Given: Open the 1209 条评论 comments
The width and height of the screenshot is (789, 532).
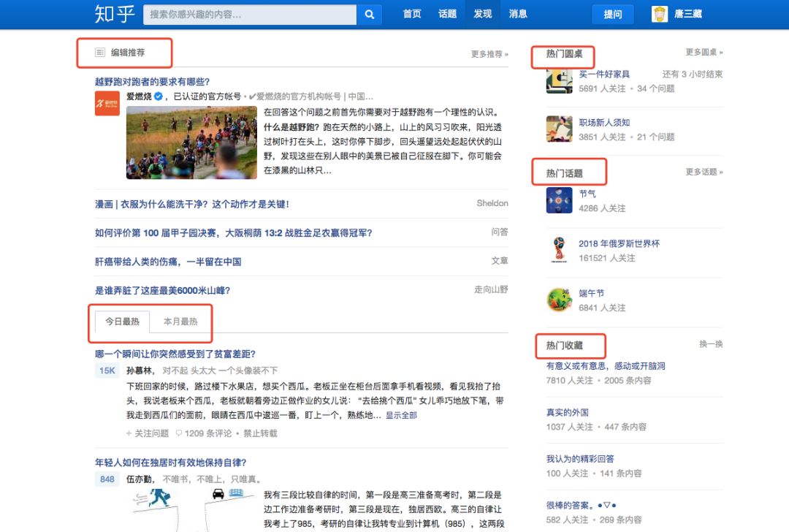Looking at the screenshot, I should point(204,433).
